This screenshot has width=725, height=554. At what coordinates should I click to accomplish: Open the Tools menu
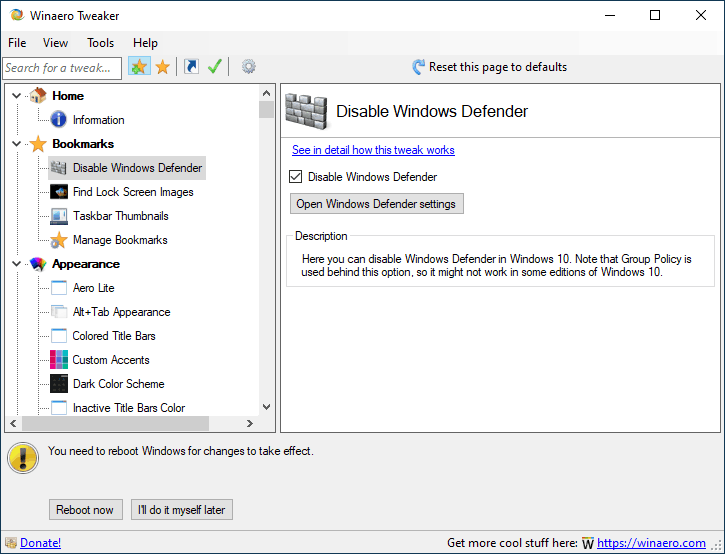click(x=100, y=43)
